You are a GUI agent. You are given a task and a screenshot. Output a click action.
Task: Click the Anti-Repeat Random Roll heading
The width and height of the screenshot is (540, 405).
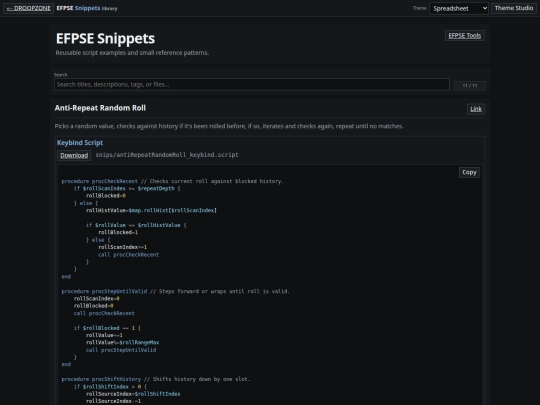point(100,108)
